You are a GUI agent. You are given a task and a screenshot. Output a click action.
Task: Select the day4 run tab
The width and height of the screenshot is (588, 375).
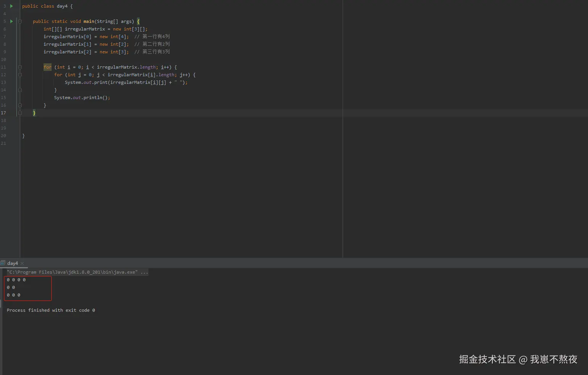[x=13, y=263]
